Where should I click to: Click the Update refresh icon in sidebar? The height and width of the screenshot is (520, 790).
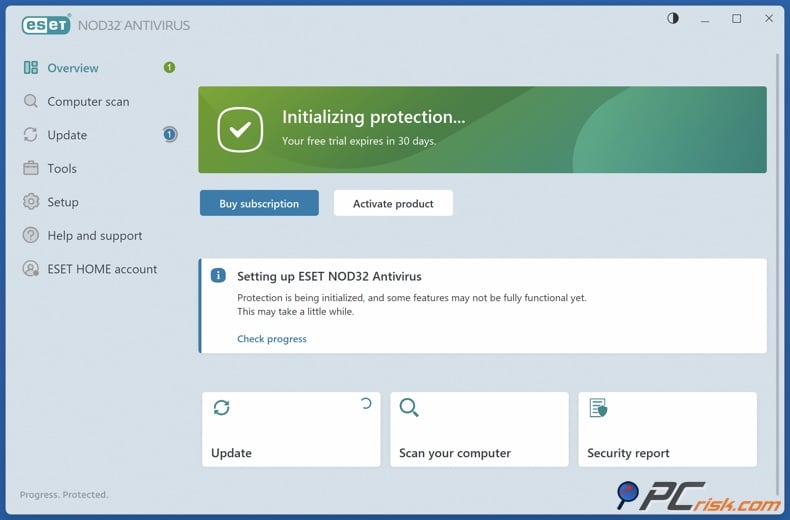tap(31, 135)
